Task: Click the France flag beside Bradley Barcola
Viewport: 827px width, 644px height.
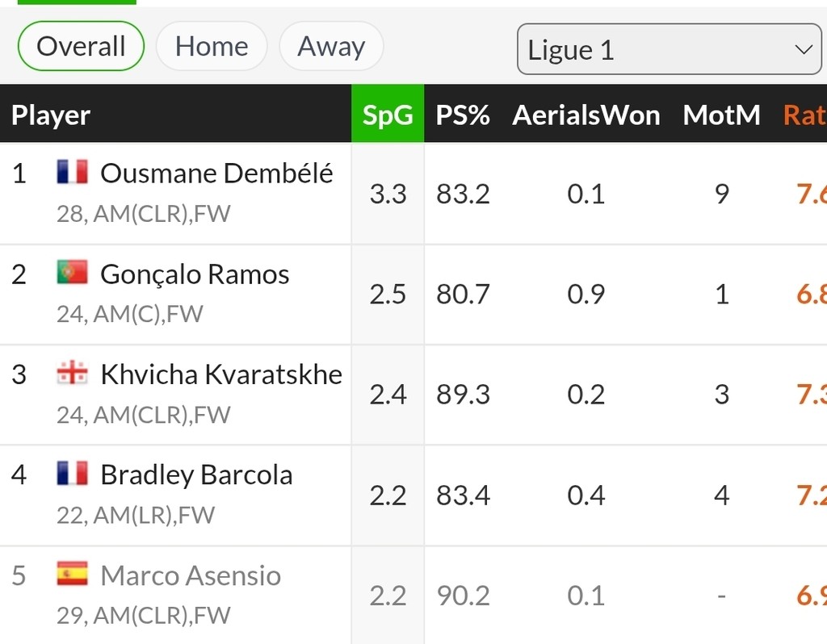Action: click(72, 473)
